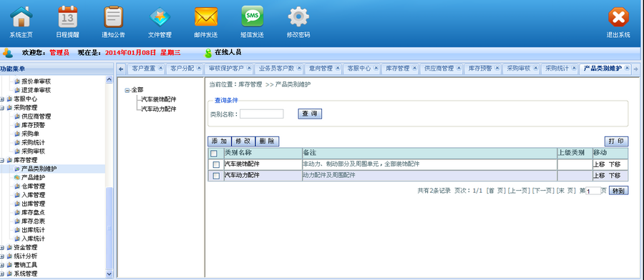Close the 采购审核 tab
The width and height of the screenshot is (644, 280).
[535, 68]
